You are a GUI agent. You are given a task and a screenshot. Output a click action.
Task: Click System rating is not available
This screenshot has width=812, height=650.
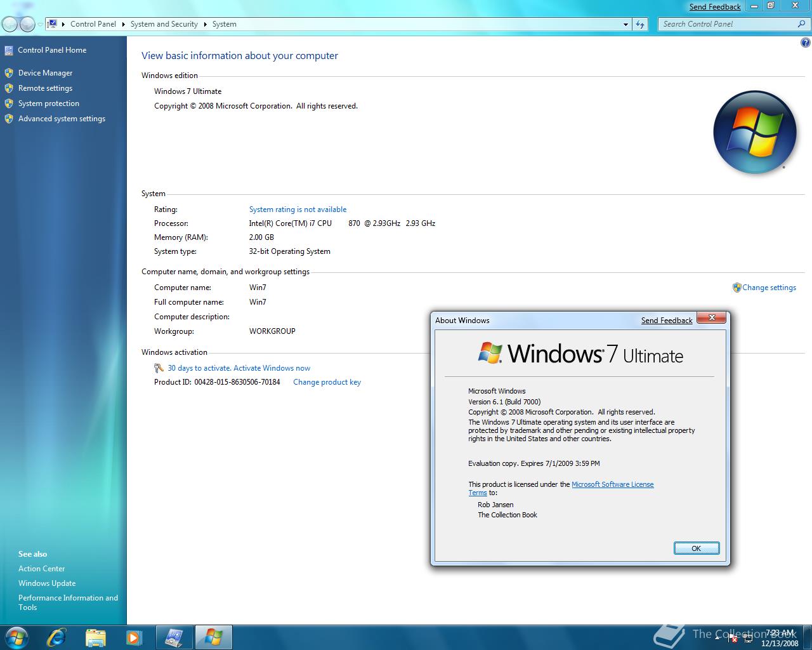coord(298,209)
